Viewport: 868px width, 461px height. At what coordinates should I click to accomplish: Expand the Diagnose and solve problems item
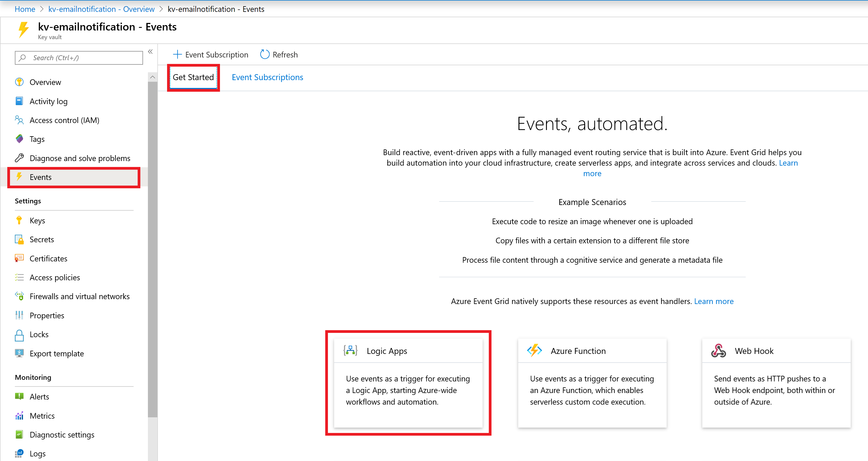(x=80, y=158)
